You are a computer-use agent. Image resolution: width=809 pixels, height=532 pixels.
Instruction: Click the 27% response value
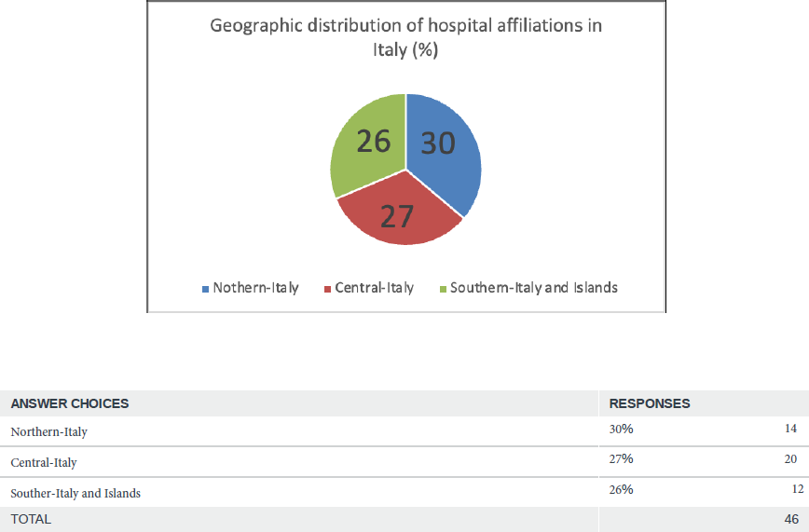click(x=622, y=459)
